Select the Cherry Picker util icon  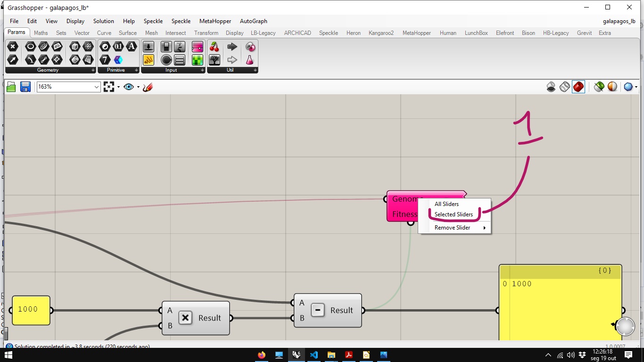click(215, 46)
